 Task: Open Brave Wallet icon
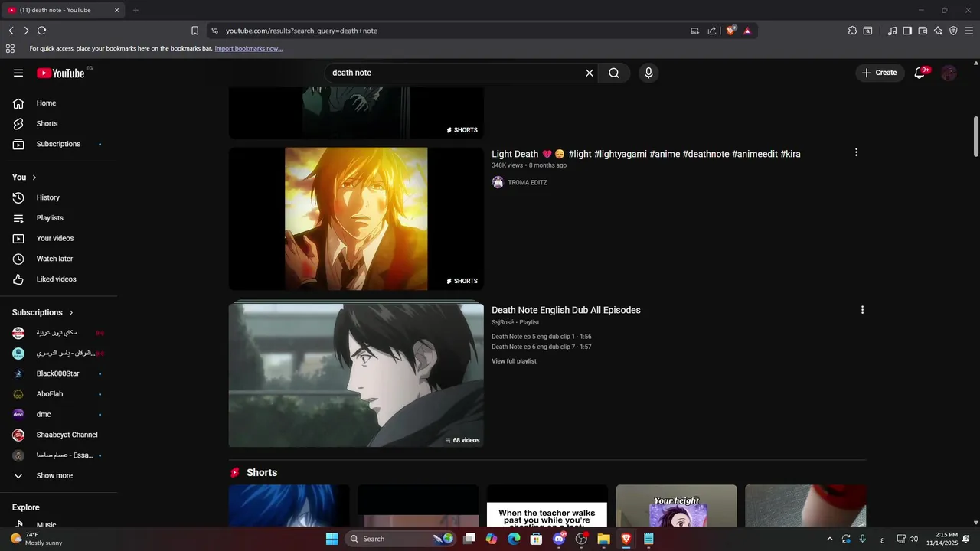click(923, 31)
